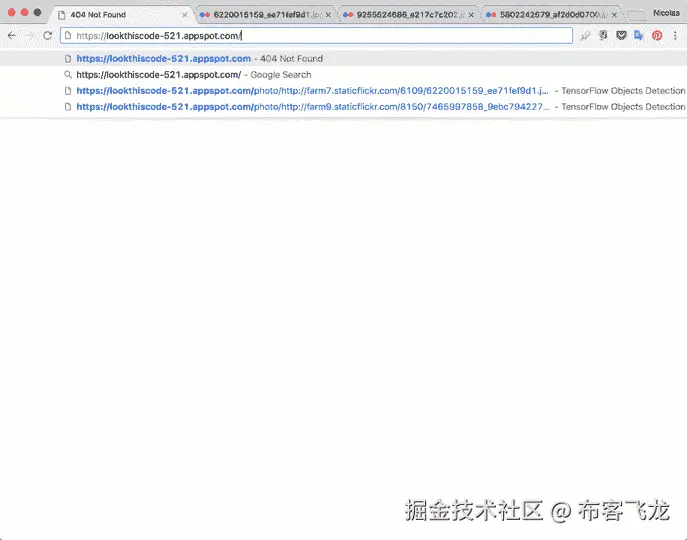Click the page icon of the 404 Not Found suggestion

pos(68,58)
